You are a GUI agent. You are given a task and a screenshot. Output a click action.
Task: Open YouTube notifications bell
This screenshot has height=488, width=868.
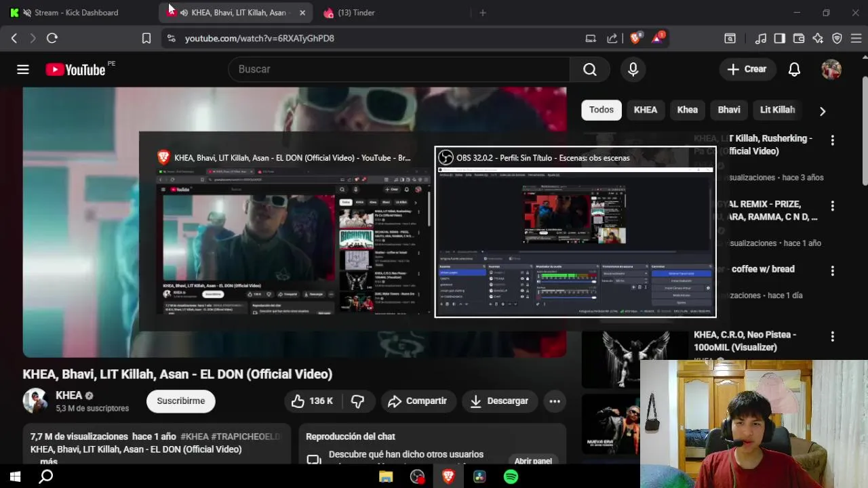tap(794, 69)
